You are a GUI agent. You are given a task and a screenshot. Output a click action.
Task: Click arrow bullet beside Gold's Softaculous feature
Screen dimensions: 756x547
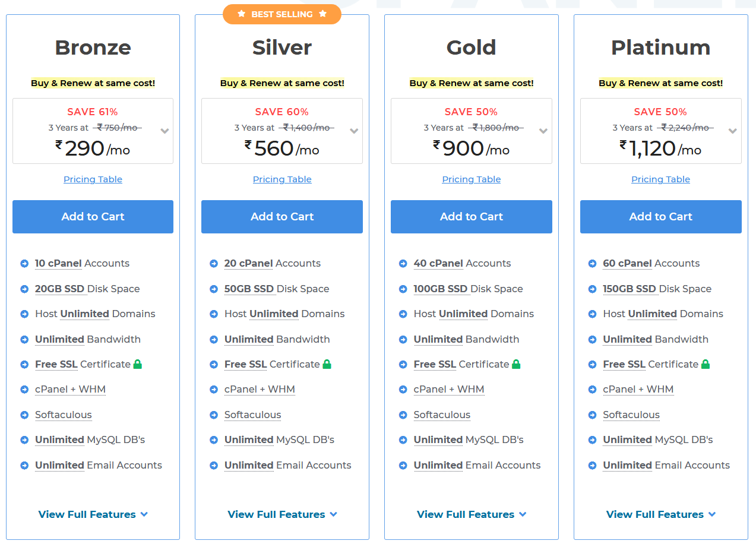point(403,415)
